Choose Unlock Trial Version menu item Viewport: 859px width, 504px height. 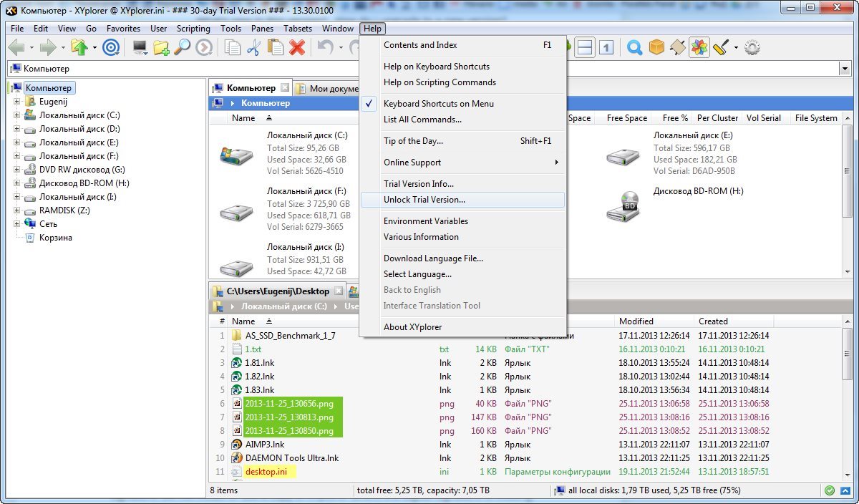click(x=462, y=200)
